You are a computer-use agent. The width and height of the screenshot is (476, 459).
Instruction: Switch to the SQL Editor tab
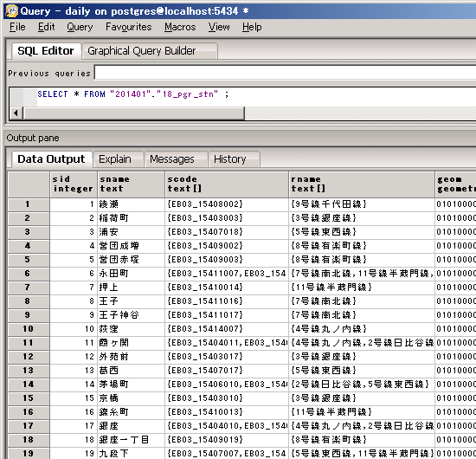coord(46,51)
